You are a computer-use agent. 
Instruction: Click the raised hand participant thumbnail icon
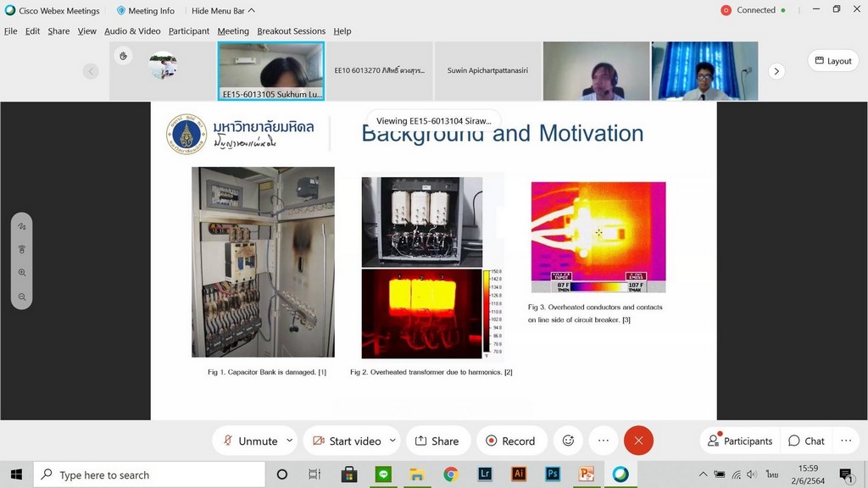(123, 56)
